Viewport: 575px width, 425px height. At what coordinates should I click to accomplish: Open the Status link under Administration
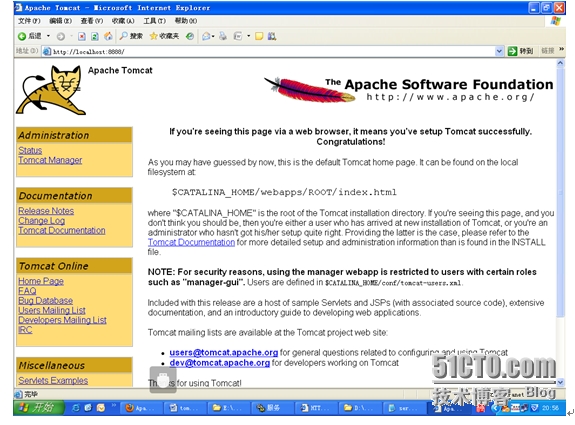30,150
